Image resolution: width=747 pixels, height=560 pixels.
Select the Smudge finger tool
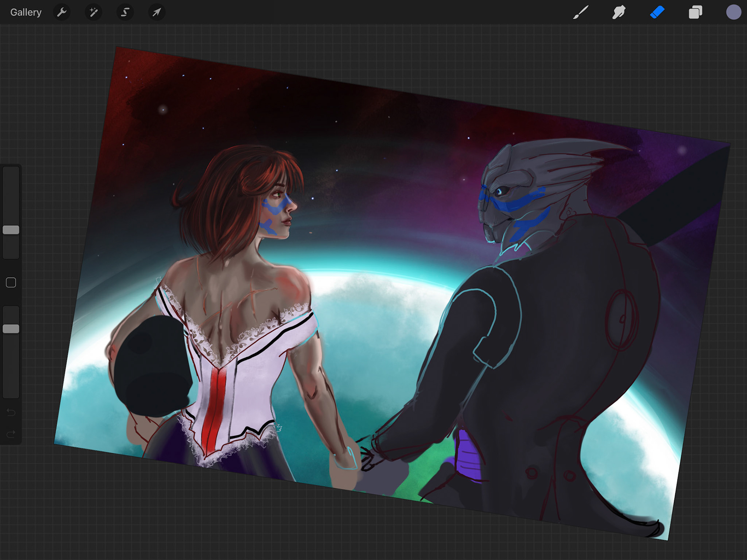pyautogui.click(x=619, y=12)
